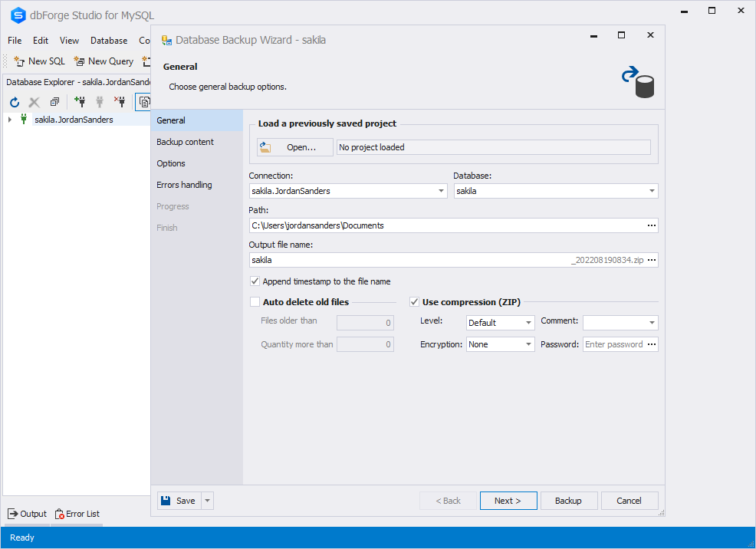Screen dimensions: 756x549
Task: Click the delete X icon in Database Explorer
Action: pyautogui.click(x=34, y=102)
